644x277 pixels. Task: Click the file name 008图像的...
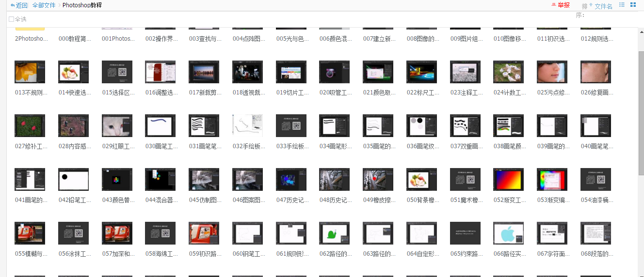(423, 39)
